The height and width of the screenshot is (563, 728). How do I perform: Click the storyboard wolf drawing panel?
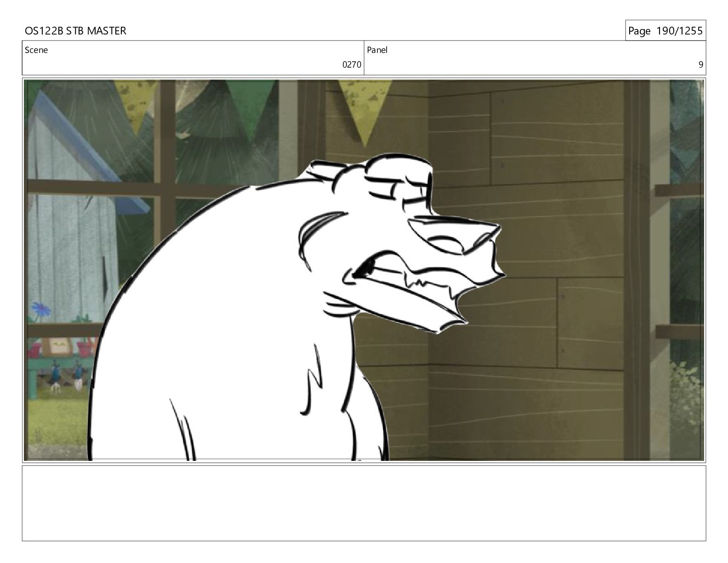(364, 270)
